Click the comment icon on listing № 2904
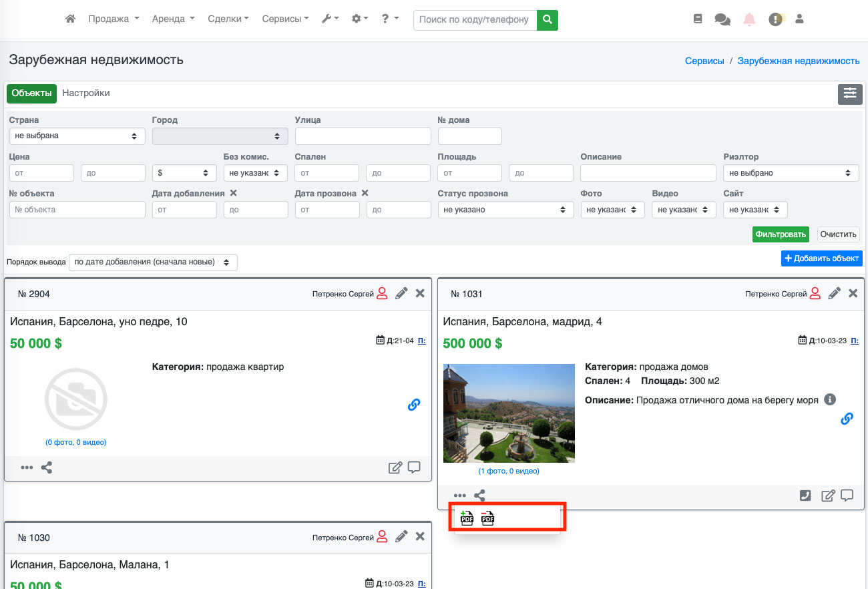Viewport: 868px width, 589px height. click(414, 467)
